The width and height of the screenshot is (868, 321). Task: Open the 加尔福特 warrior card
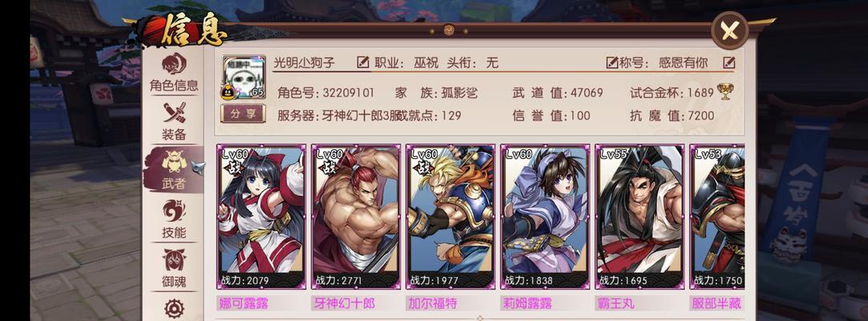(x=450, y=217)
